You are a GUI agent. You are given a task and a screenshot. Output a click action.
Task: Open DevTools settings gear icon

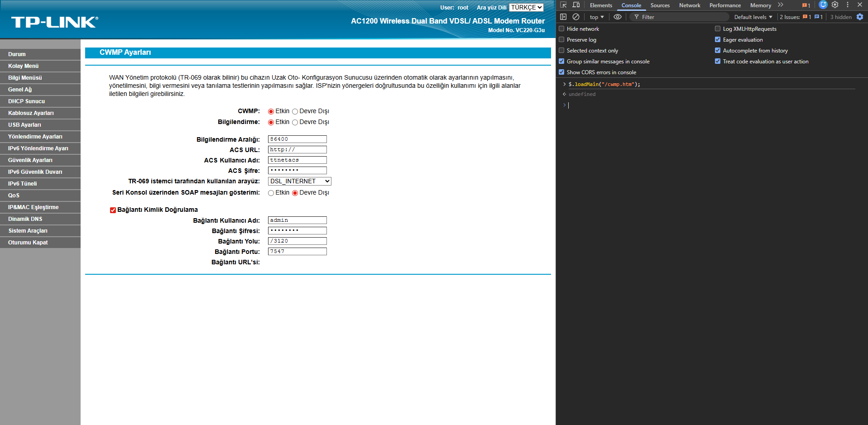835,5
